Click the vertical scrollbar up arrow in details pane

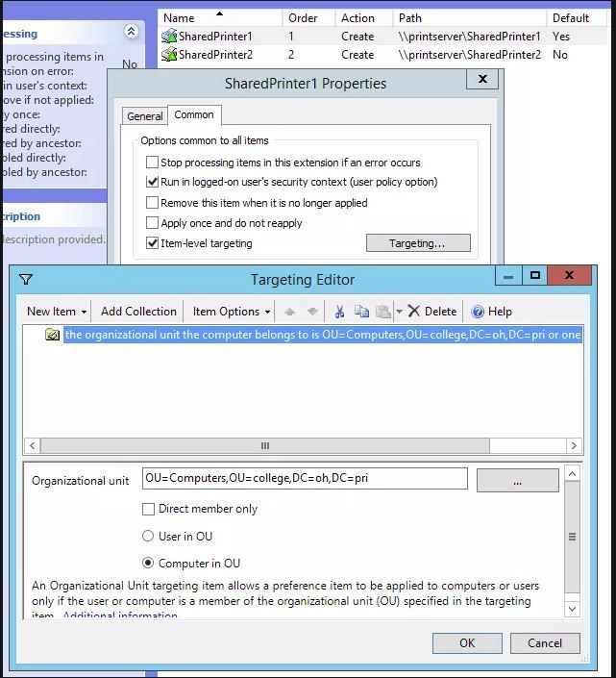click(x=573, y=474)
